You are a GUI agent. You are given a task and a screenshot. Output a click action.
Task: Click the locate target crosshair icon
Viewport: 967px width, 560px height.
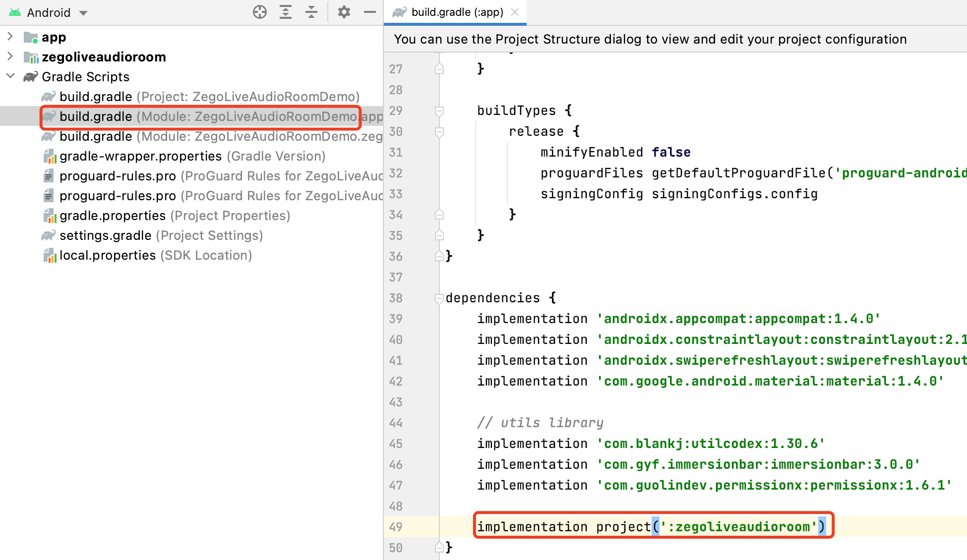[x=260, y=12]
